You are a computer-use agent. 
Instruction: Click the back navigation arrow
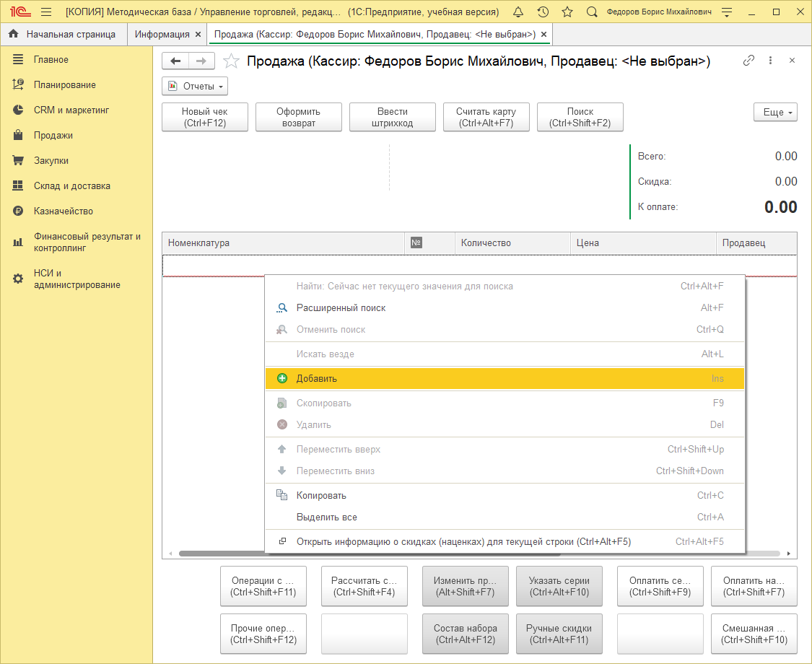175,61
